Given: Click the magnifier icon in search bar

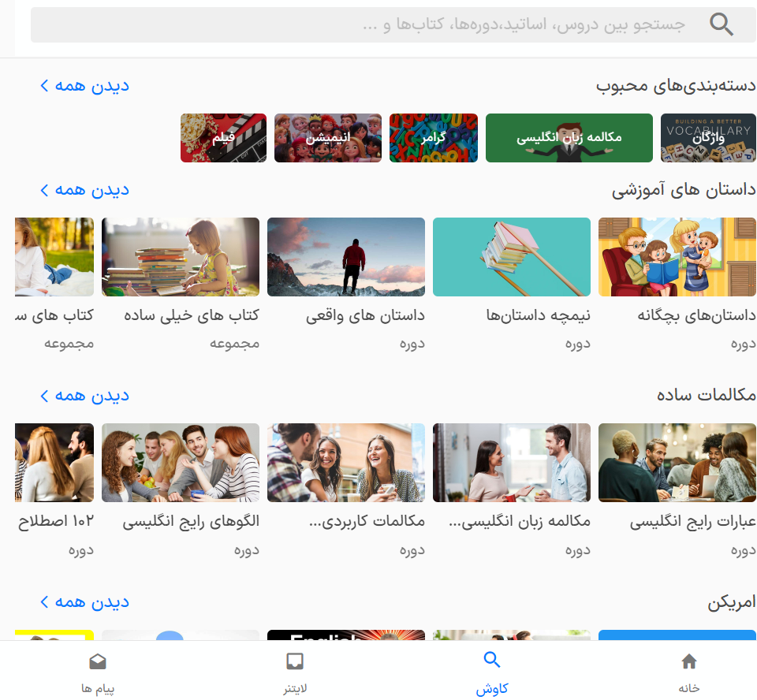Looking at the screenshot, I should tap(722, 24).
